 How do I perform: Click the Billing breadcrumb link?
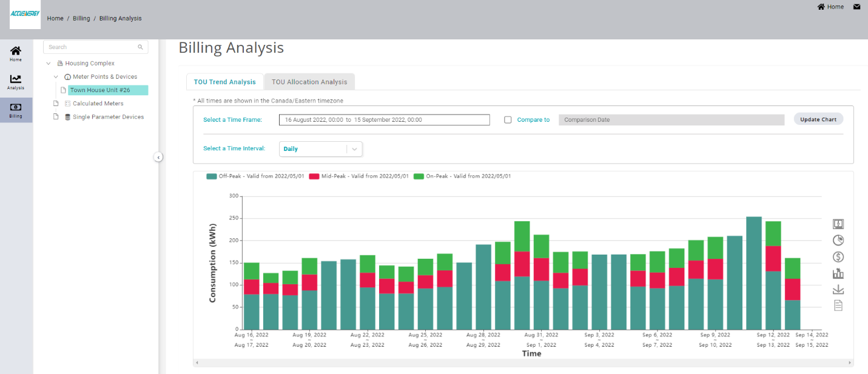[x=81, y=18]
